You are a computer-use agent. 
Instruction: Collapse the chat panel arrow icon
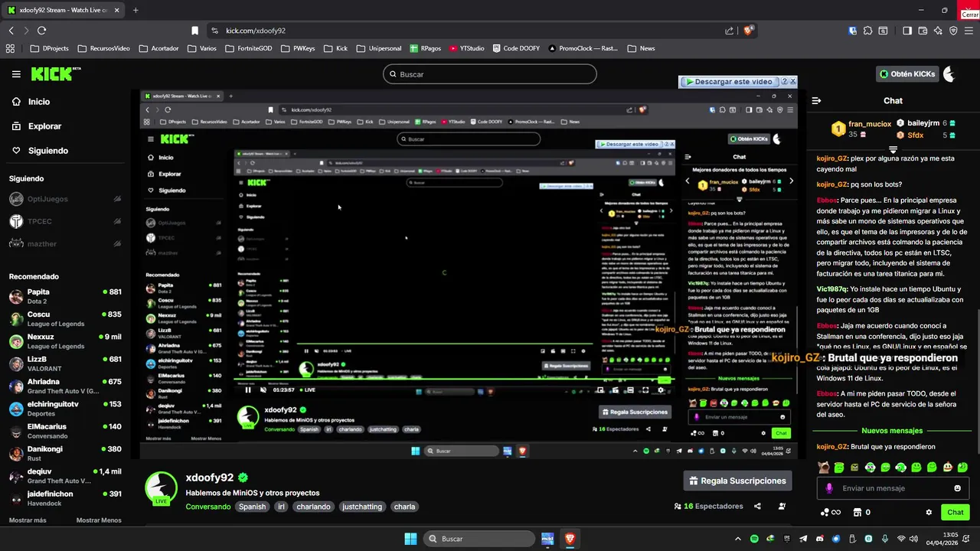pyautogui.click(x=816, y=100)
